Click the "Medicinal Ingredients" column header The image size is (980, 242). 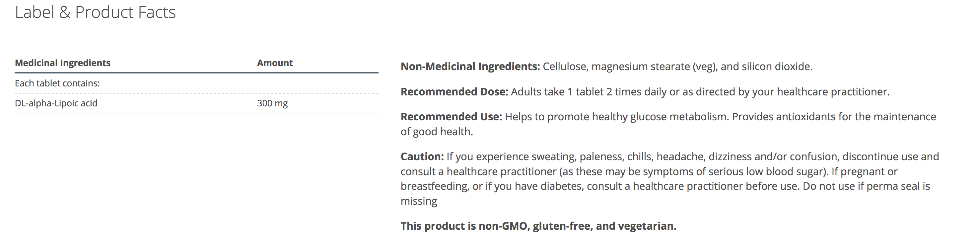tap(62, 63)
